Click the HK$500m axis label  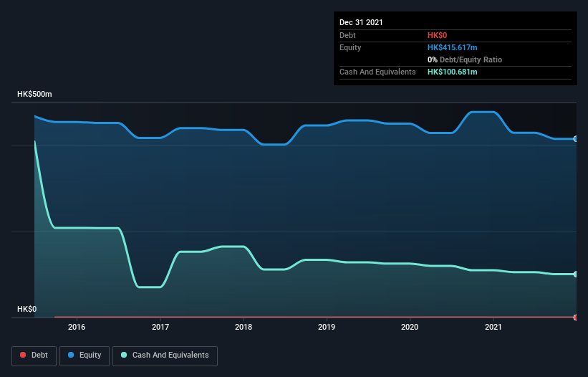point(34,94)
